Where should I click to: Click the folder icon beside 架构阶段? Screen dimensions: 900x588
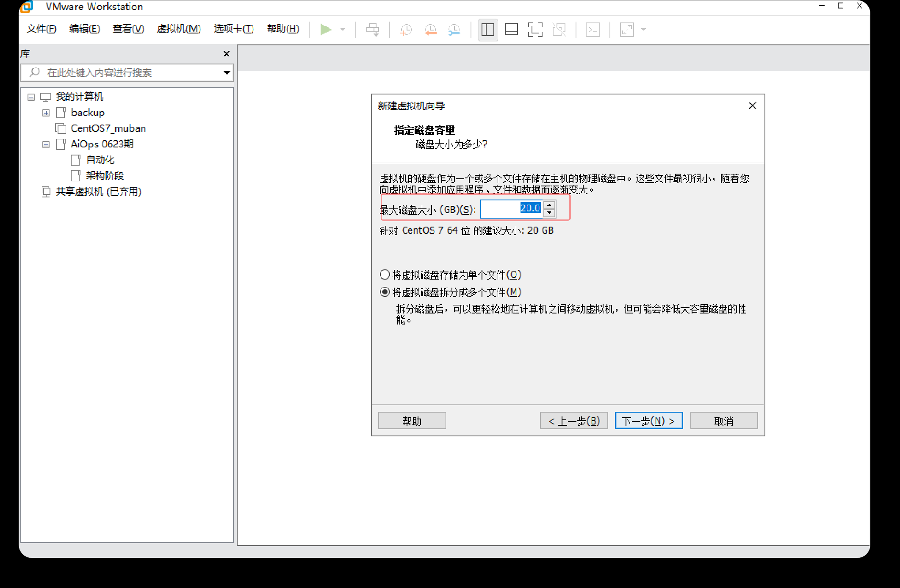click(76, 176)
